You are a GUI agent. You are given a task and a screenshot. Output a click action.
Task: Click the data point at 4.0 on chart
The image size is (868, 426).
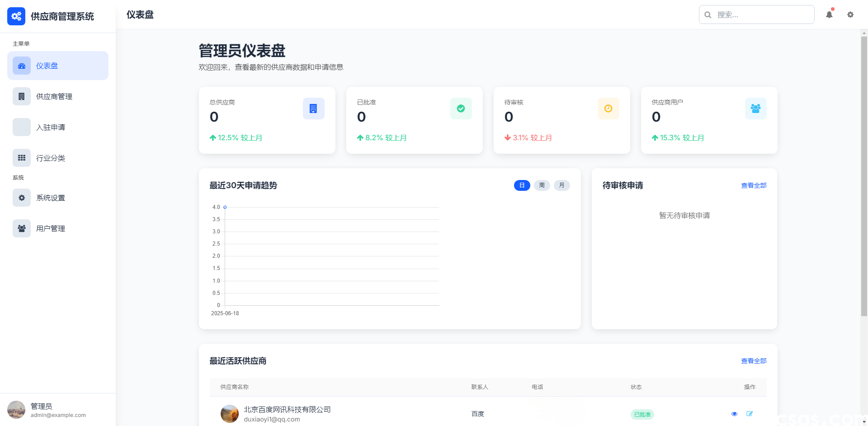click(x=225, y=207)
